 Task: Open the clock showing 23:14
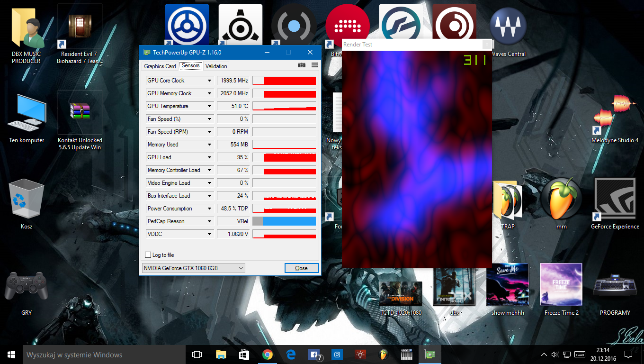click(603, 355)
